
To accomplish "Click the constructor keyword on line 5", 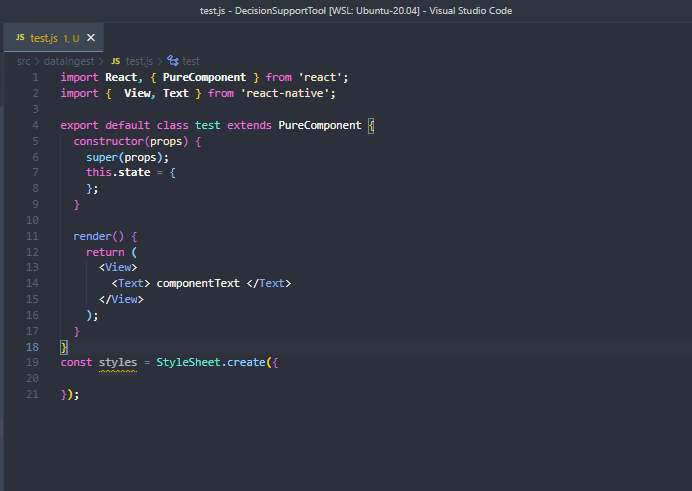I will [109, 142].
